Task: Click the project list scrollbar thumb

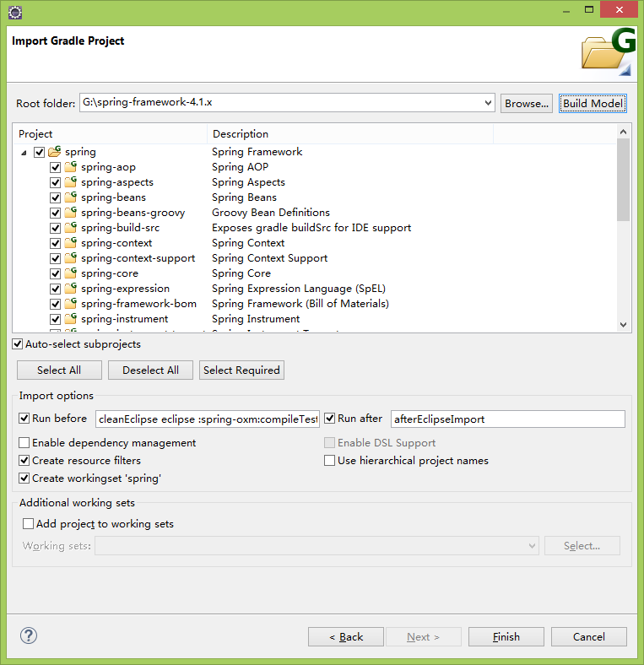Action: coord(623,180)
